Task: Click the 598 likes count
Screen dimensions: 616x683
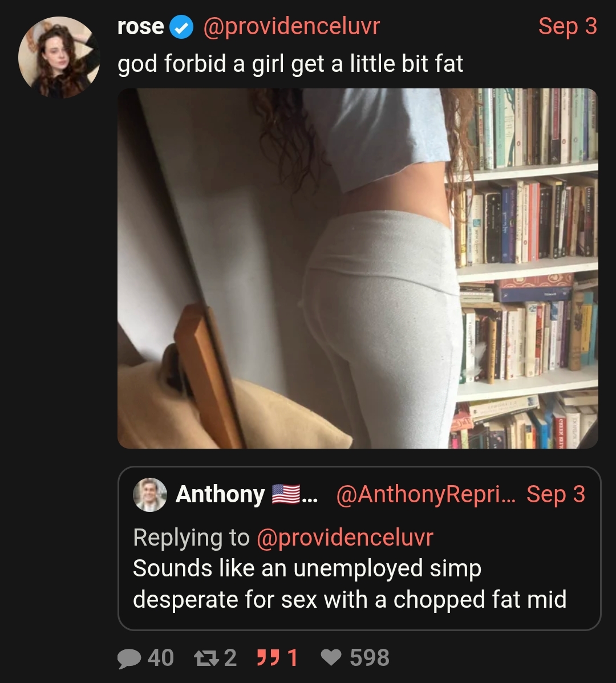Action: [370, 658]
